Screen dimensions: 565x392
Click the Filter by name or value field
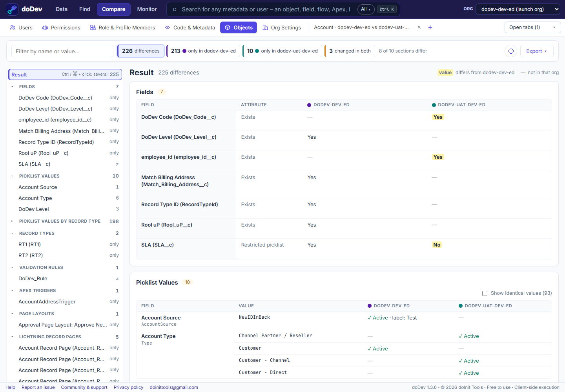coord(62,51)
